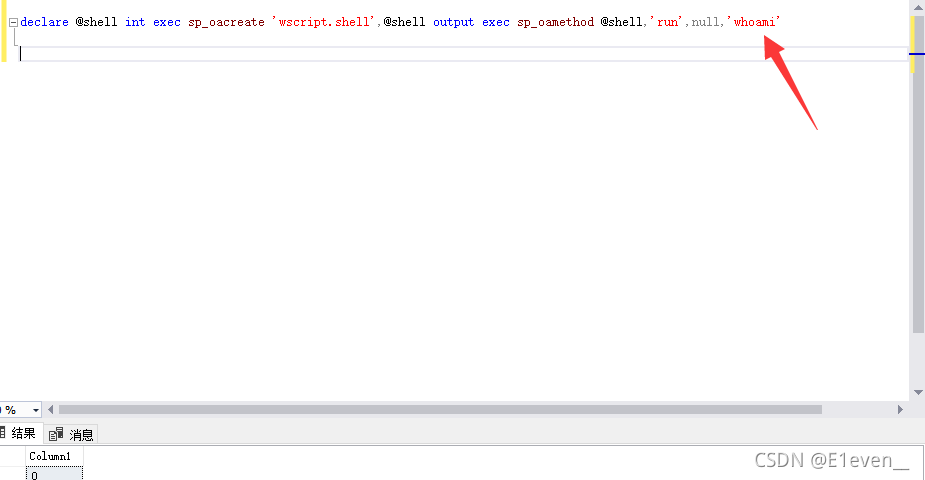Image resolution: width=925 pixels, height=480 pixels.
Task: Select the result cell containing 0
Action: 54,474
